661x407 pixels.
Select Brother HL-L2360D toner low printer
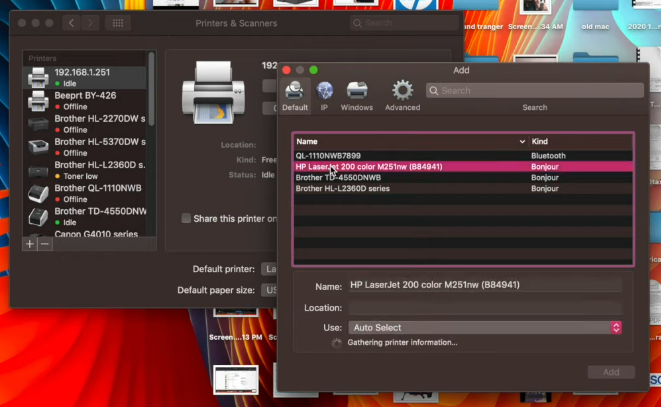pyautogui.click(x=85, y=170)
